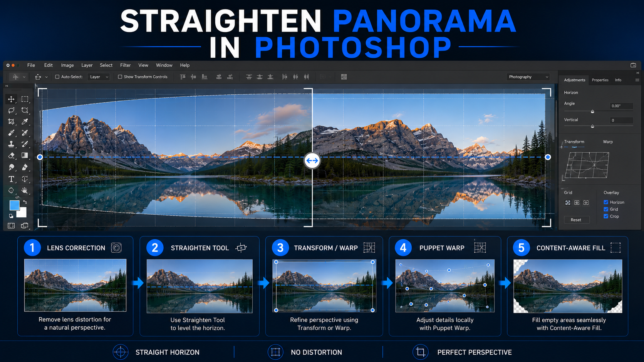Click Align Top Edges in options bar
The height and width of the screenshot is (362, 644).
[183, 77]
